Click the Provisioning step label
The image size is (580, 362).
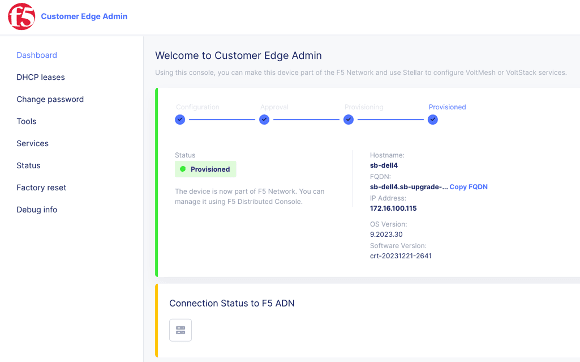[364, 107]
